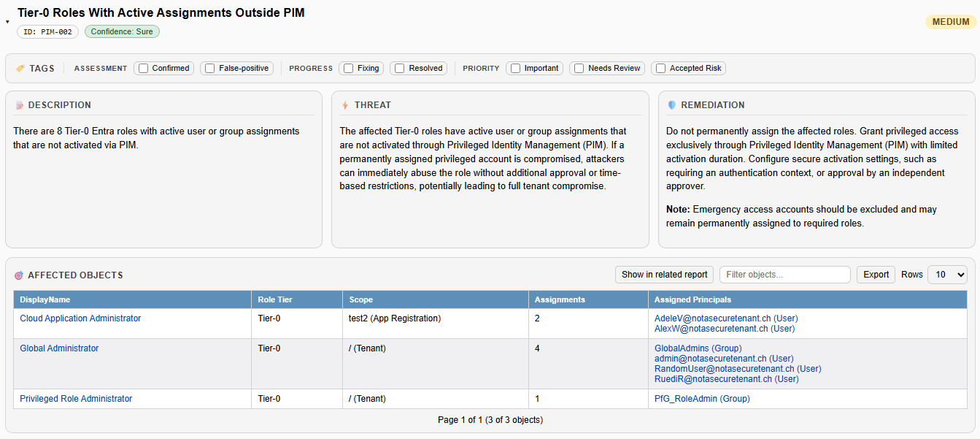Open the Global Administrator role link
Viewport: 980px width, 439px height.
pyautogui.click(x=59, y=348)
